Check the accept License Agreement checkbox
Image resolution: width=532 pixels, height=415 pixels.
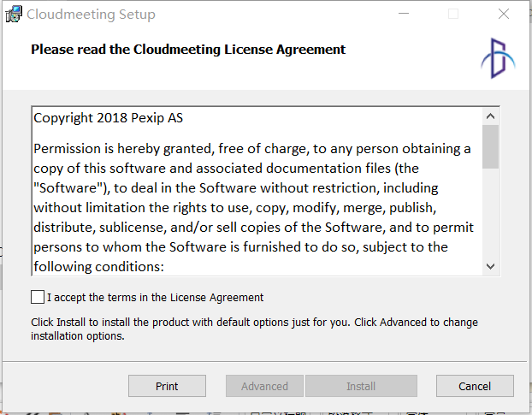[x=38, y=297]
